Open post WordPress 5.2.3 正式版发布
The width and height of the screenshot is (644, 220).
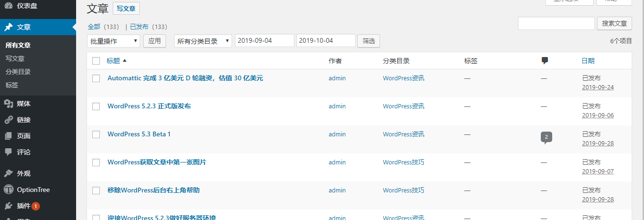point(149,106)
